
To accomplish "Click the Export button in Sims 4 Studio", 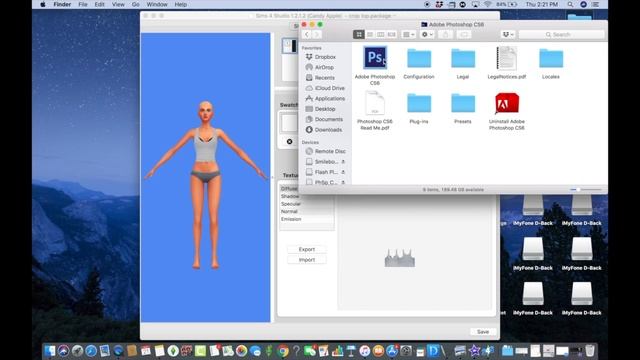I will click(x=307, y=249).
